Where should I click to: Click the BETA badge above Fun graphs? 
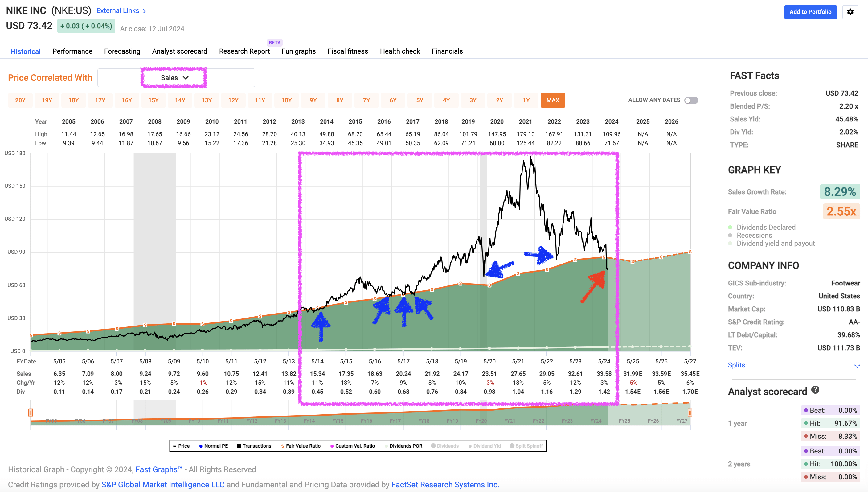[x=274, y=43]
